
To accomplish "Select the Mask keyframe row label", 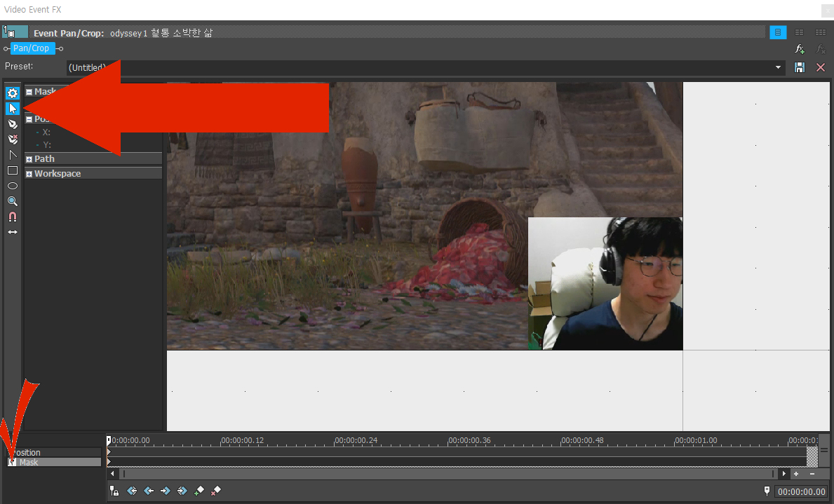I will coord(29,463).
